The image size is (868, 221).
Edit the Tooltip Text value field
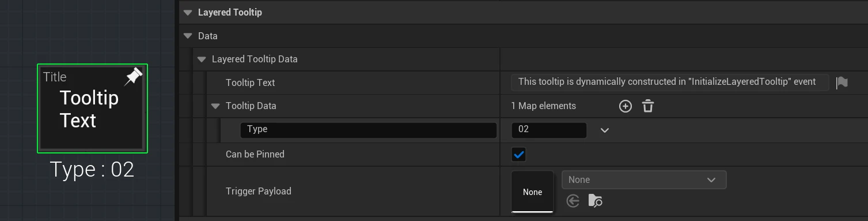click(670, 82)
